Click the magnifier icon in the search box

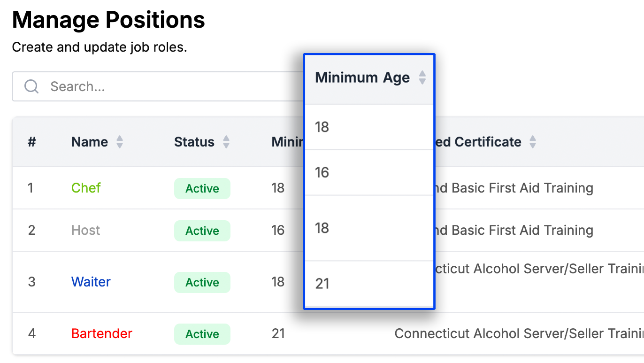tap(31, 86)
